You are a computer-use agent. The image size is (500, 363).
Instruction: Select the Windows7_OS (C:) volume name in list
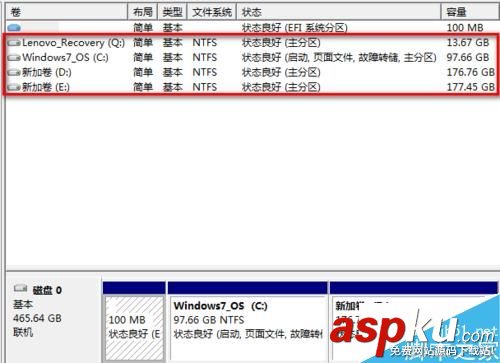coord(65,57)
